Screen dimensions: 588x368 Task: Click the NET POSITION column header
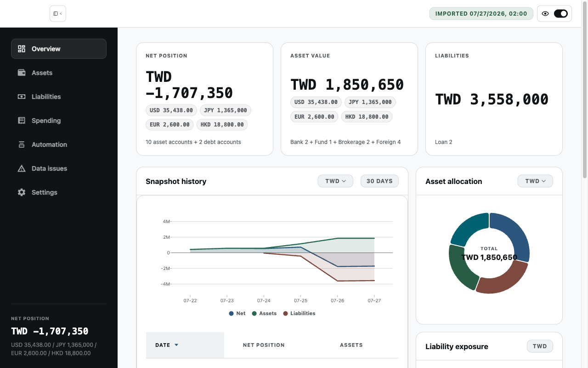pyautogui.click(x=264, y=345)
